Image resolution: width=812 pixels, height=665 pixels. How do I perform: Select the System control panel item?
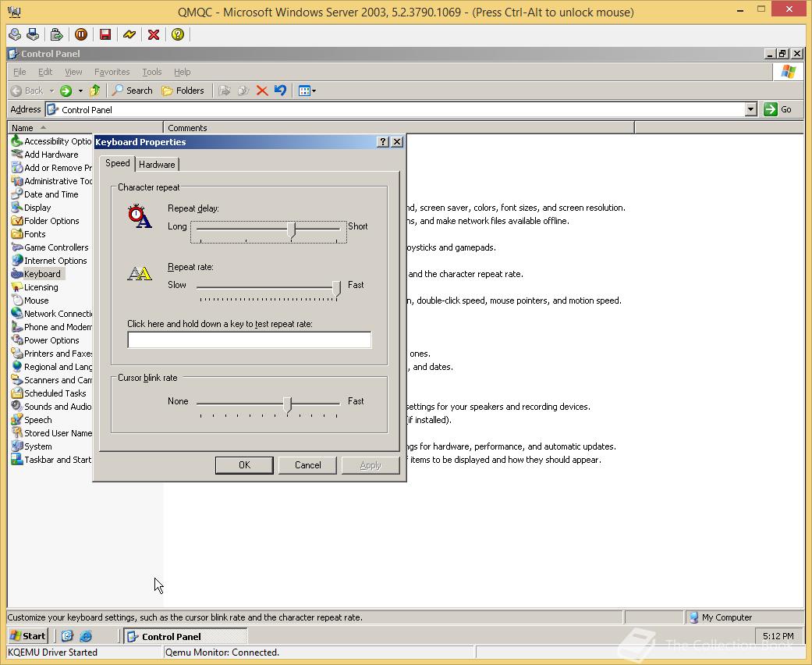(31, 446)
